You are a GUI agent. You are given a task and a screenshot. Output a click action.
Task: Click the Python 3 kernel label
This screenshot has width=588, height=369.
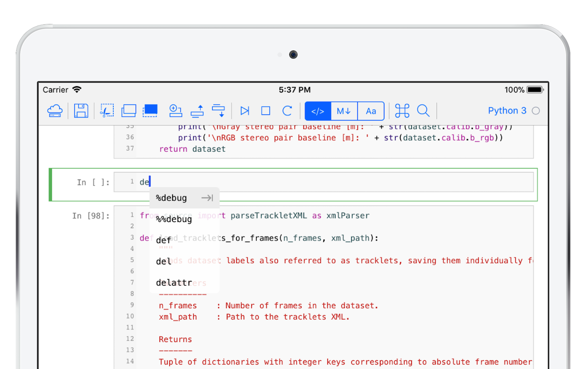tap(507, 111)
